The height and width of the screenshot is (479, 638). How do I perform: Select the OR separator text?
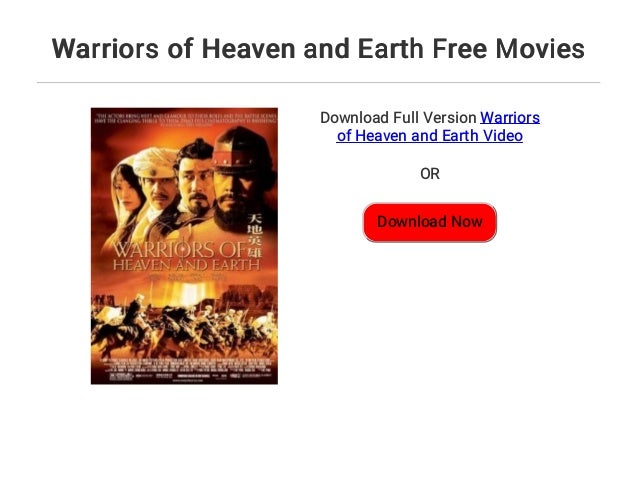click(x=430, y=174)
